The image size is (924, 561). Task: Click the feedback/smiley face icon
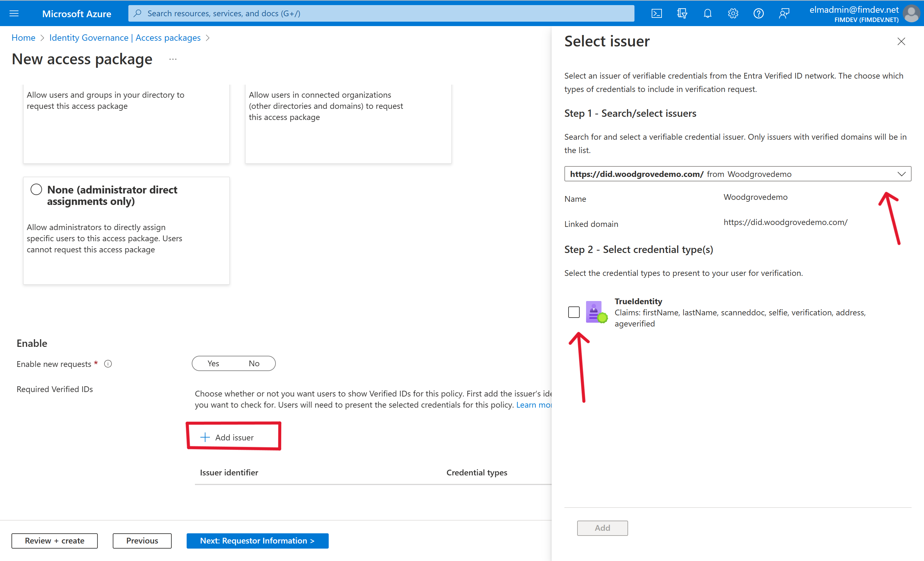[x=785, y=13]
